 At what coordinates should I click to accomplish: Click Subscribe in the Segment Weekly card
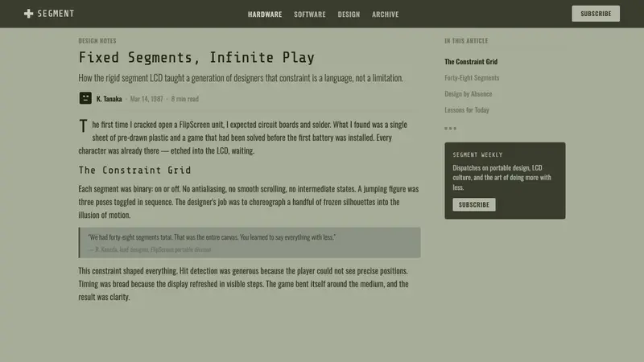[474, 204]
